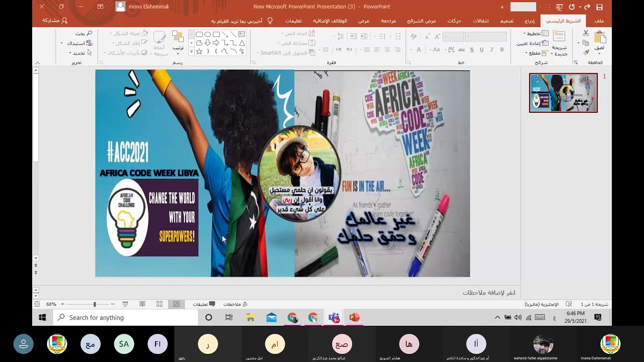Click the Decrease Indent paragraph icon
Viewport: 644px width, 362px height.
point(364,36)
